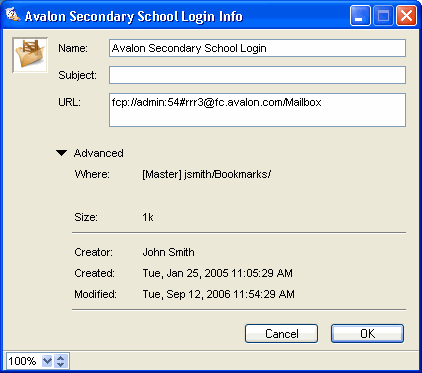This screenshot has width=422, height=373.
Task: Click inside the URL text box
Action: 257,110
